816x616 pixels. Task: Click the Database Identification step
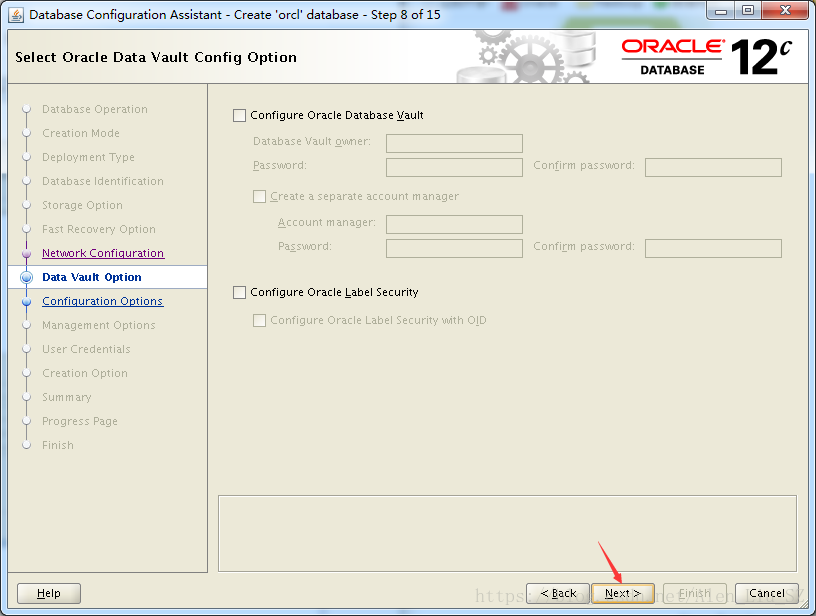click(103, 181)
